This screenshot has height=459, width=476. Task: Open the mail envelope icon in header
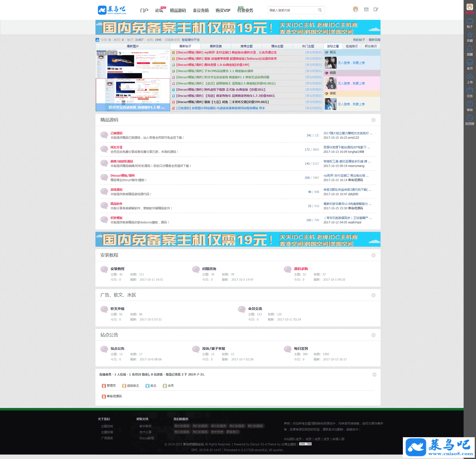click(x=366, y=9)
